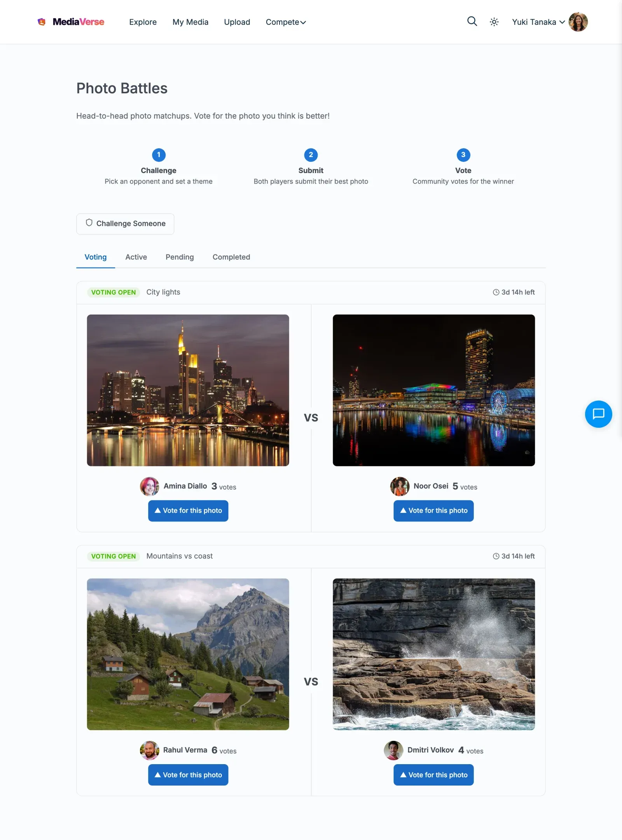622x840 pixels.
Task: Click the Noor Osei name
Action: point(431,486)
